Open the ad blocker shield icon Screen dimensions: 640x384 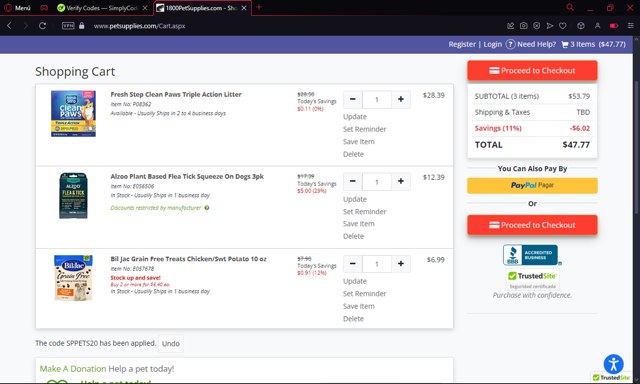pos(537,26)
